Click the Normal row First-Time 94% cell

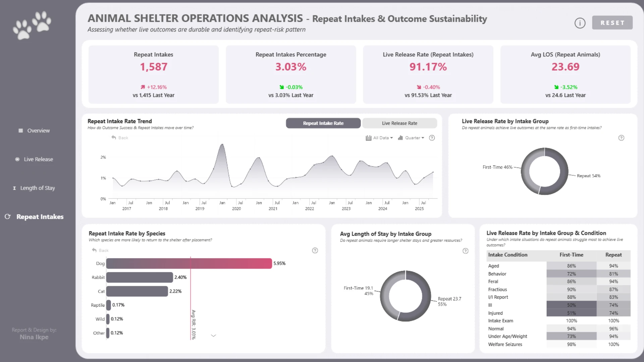572,329
